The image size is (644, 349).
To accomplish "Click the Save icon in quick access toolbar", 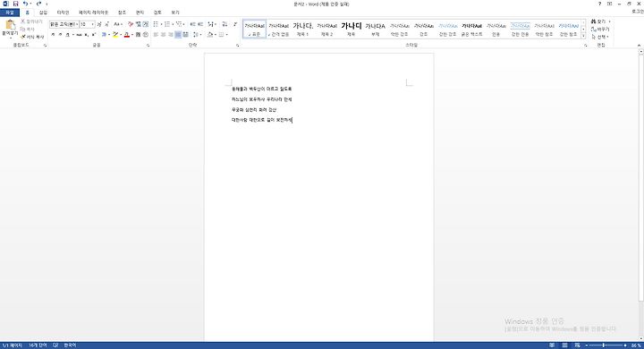I will point(15,4).
